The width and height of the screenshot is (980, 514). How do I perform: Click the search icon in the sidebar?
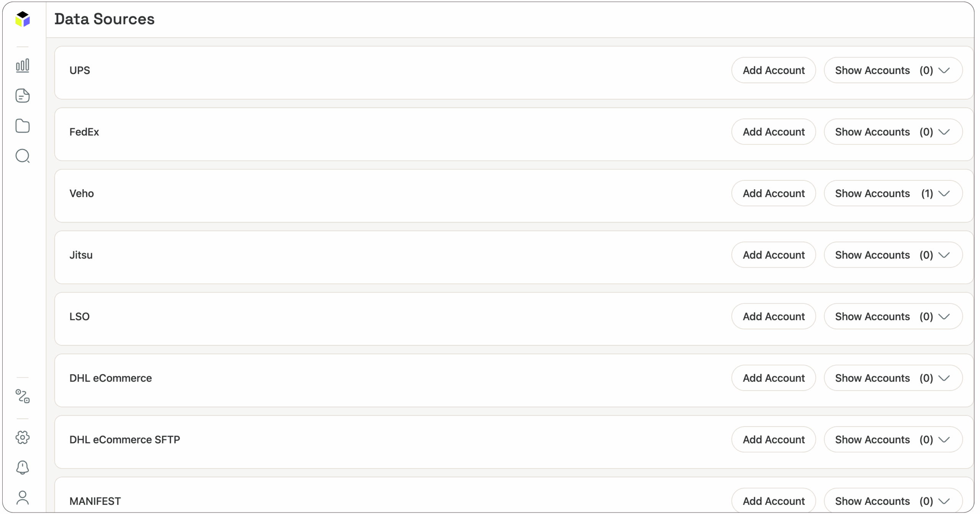tap(23, 156)
